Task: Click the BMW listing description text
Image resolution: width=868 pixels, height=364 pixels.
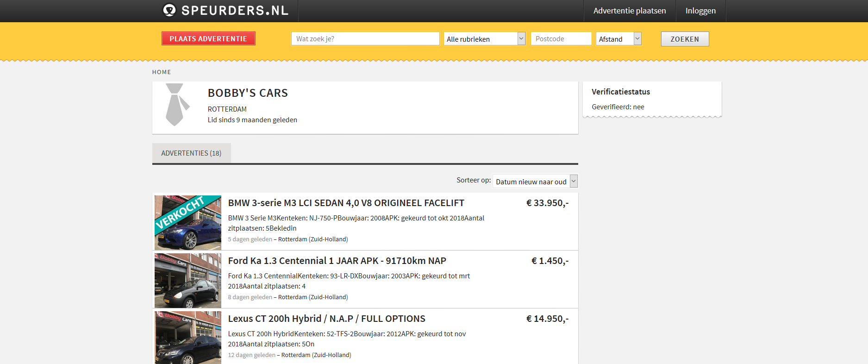Action: (x=356, y=223)
